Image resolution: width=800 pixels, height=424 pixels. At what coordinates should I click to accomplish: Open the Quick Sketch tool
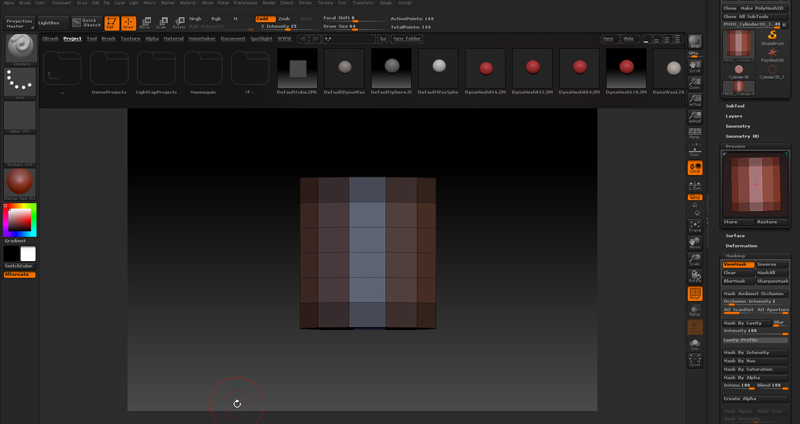click(x=87, y=22)
